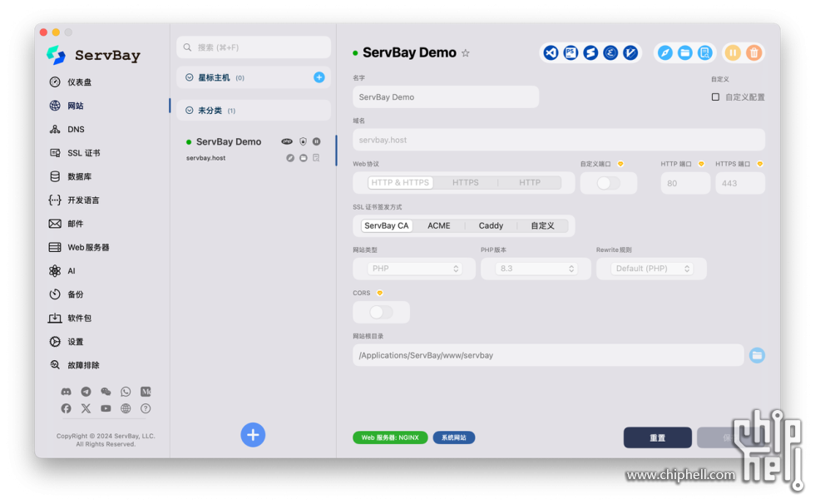Pause site from the list row icon

(317, 141)
